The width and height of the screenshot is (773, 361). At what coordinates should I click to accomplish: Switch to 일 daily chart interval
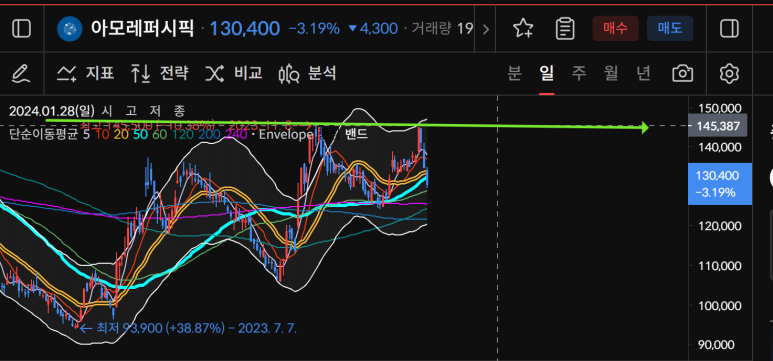[547, 73]
